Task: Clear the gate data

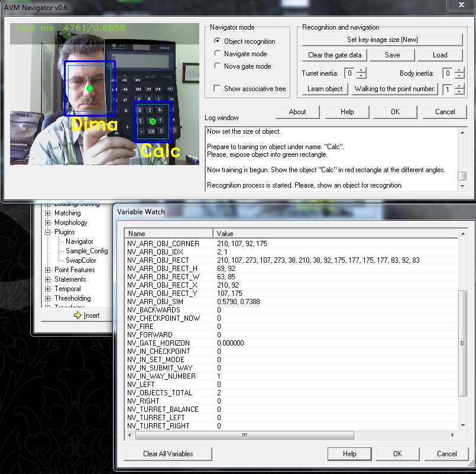Action: 335,55
